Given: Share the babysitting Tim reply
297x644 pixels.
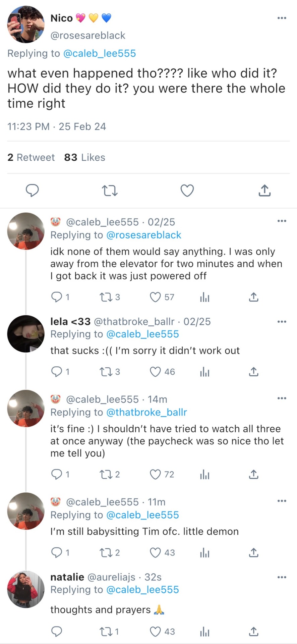Looking at the screenshot, I should pyautogui.click(x=254, y=553).
